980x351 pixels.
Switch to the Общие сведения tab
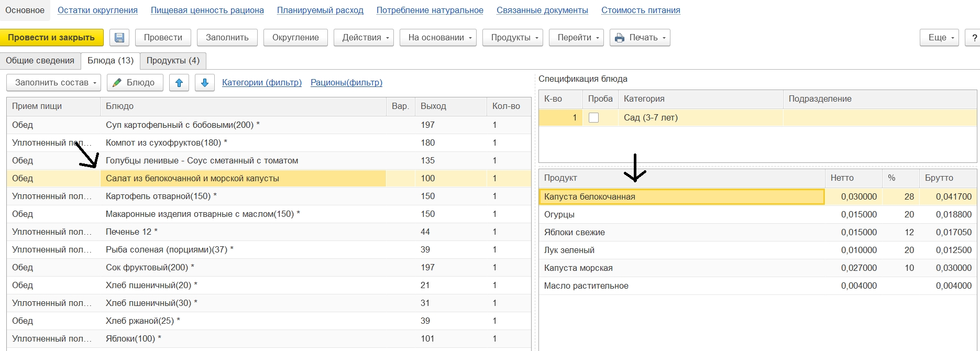pos(40,61)
